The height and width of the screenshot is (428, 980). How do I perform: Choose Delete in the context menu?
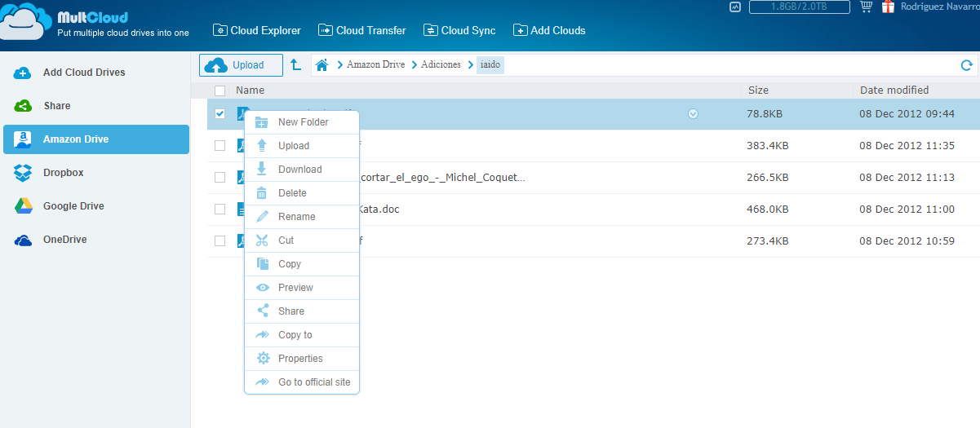302,193
